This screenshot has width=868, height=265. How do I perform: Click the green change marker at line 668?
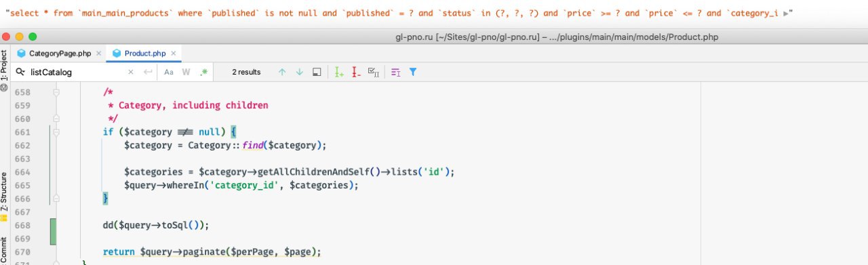[54, 232]
